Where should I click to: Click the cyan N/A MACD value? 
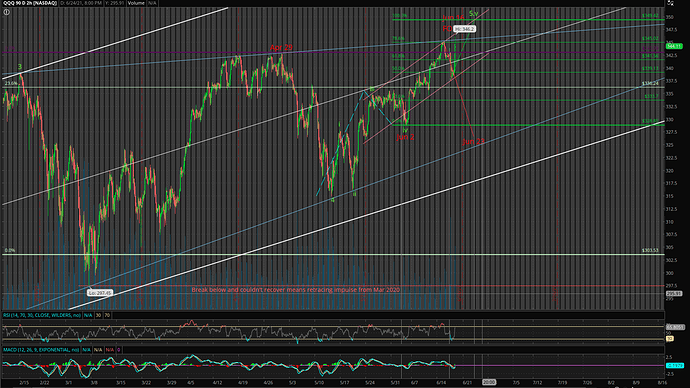[x=87, y=350]
